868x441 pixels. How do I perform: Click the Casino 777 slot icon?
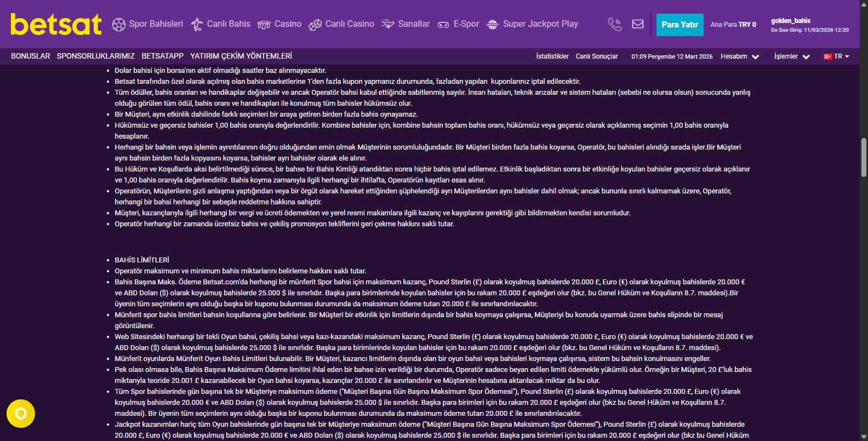coord(264,25)
